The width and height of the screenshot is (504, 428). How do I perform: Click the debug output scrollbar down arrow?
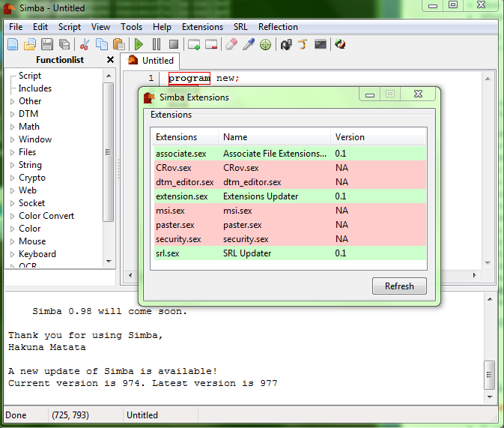[x=490, y=397]
